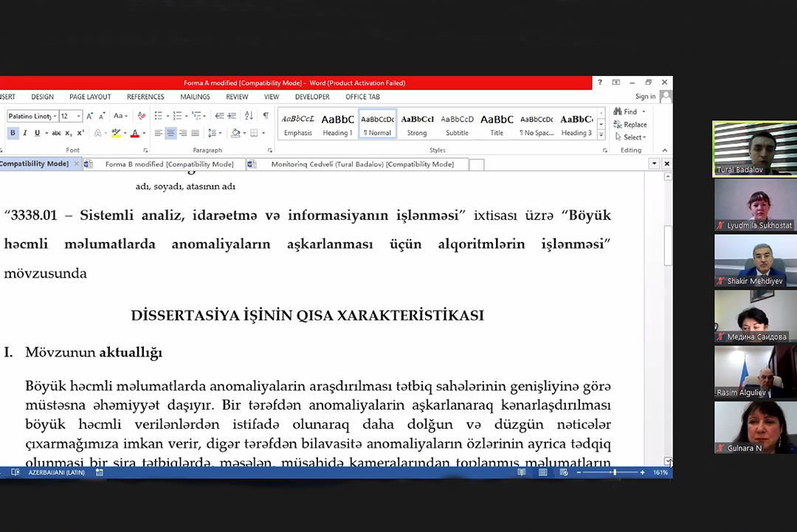Click the Text Highlight Color icon
The width and height of the screenshot is (797, 532).
116,133
